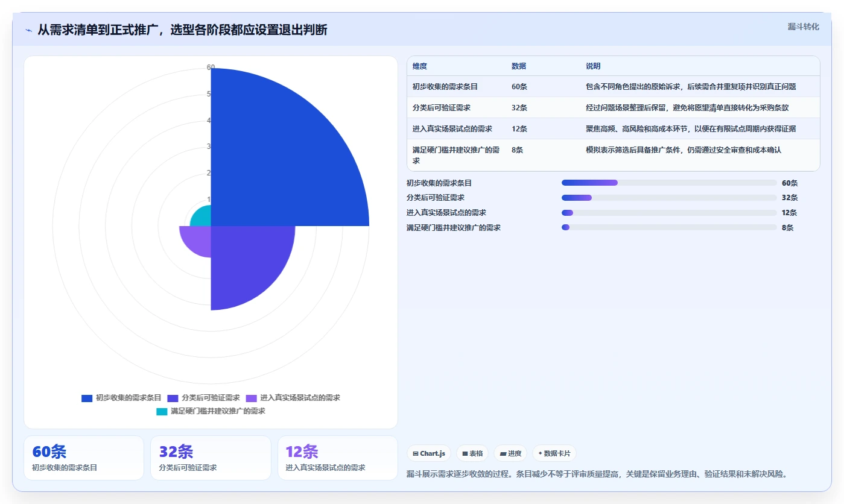Image resolution: width=844 pixels, height=504 pixels.
Task: Click the 8条 value in the table
Action: [518, 150]
